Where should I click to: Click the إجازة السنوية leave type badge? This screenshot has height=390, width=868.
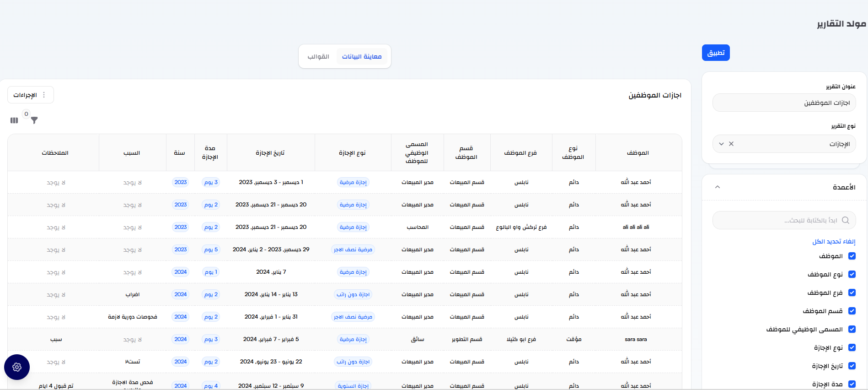click(x=353, y=386)
